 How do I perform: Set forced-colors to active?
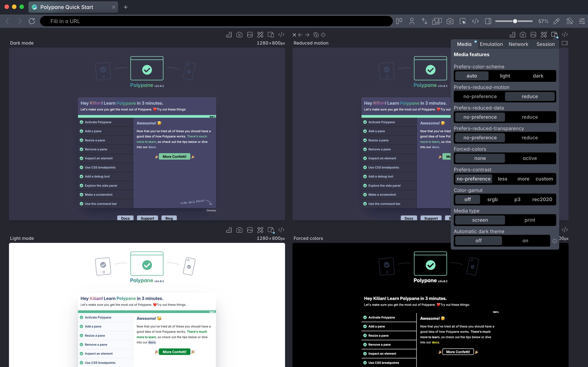[530, 158]
